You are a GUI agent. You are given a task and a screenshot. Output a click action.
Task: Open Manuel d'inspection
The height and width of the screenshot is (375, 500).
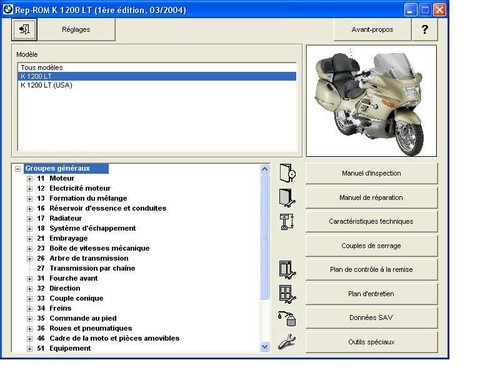[x=371, y=173]
